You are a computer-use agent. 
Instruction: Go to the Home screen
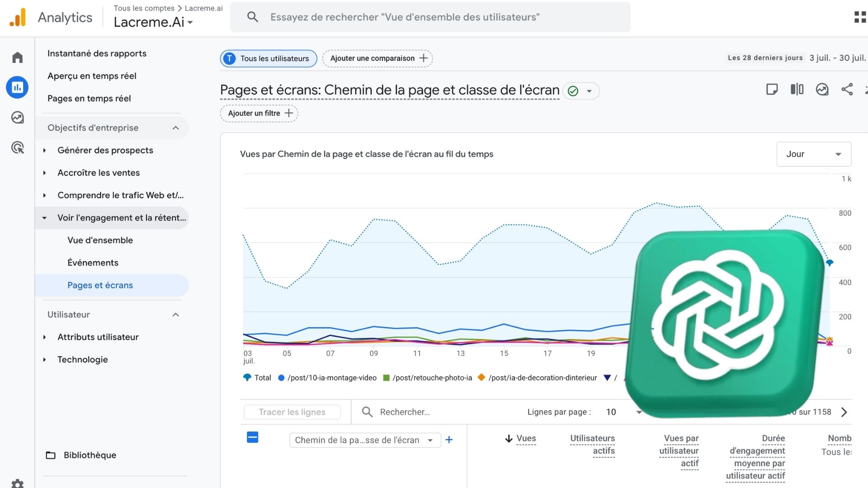pyautogui.click(x=17, y=57)
